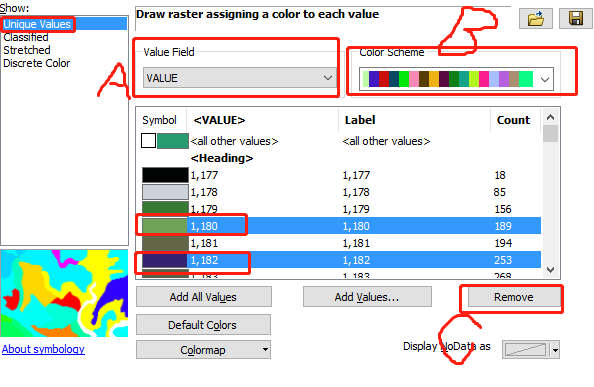Open the Colormap dropdown button
Screen dimensions: 594x387
coord(203,350)
